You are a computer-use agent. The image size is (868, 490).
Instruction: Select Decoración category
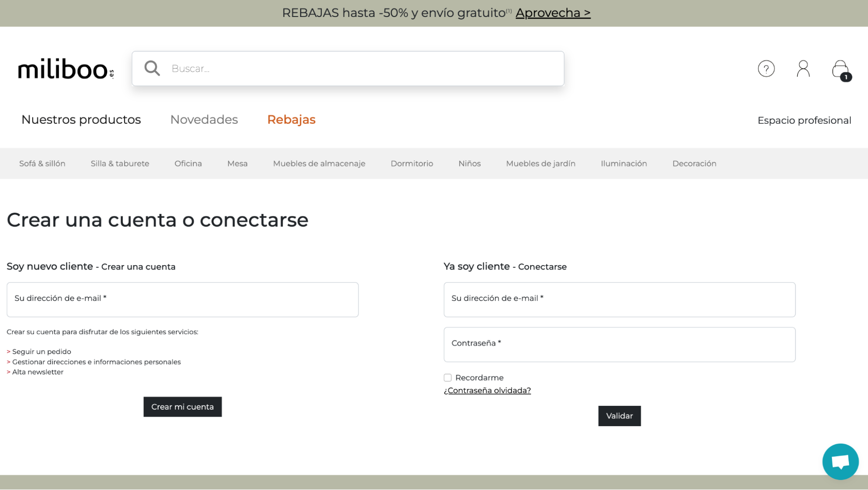click(x=694, y=164)
